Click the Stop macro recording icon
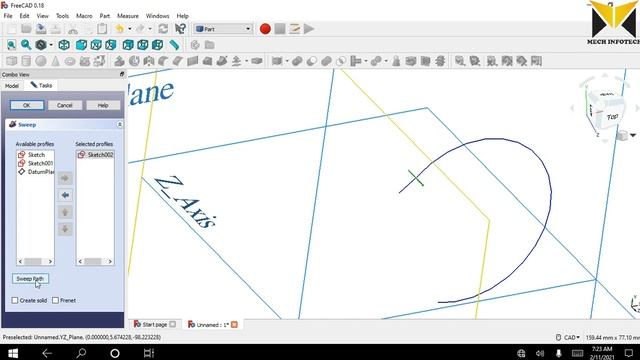 280,29
